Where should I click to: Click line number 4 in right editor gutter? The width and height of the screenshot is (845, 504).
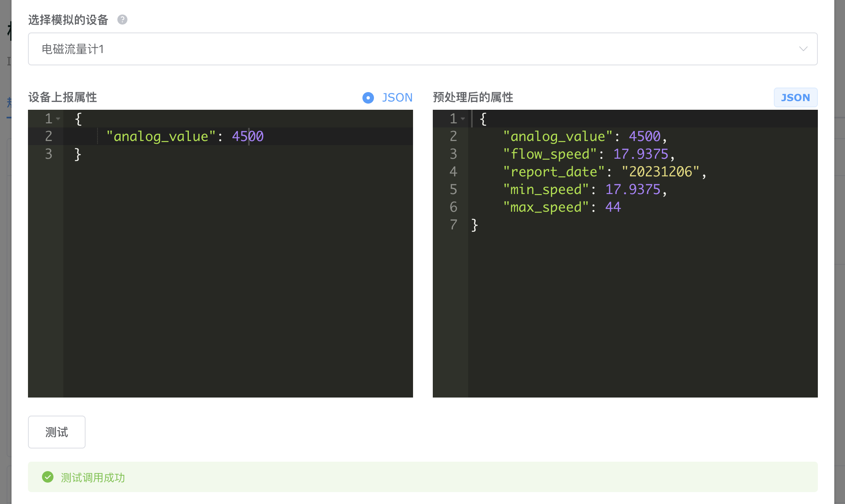tap(453, 172)
